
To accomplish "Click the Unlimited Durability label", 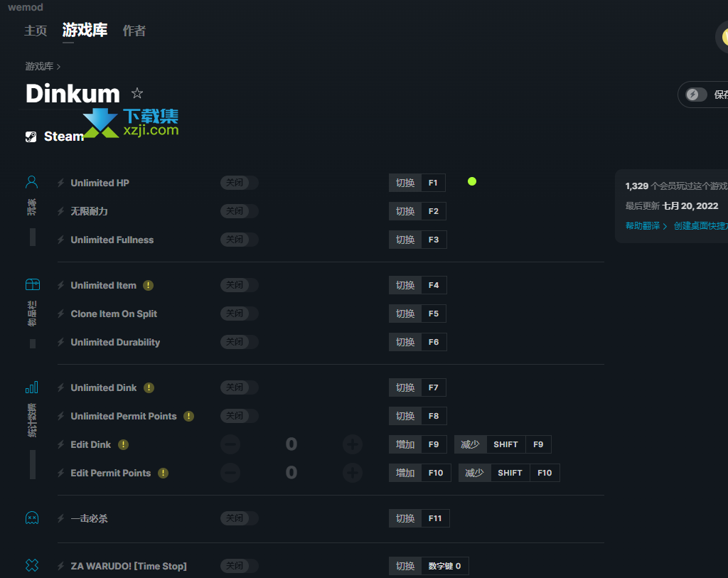I will [115, 342].
